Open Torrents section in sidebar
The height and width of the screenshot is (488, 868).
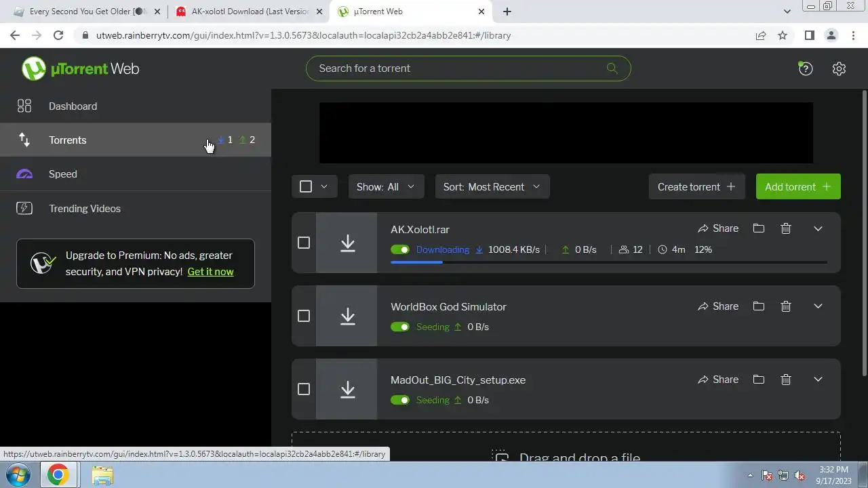pyautogui.click(x=136, y=140)
